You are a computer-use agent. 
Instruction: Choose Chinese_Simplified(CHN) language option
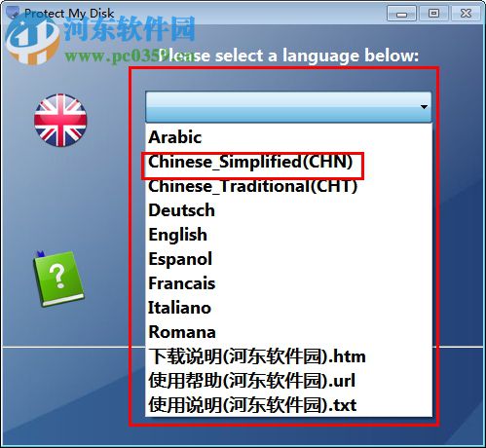point(288,162)
